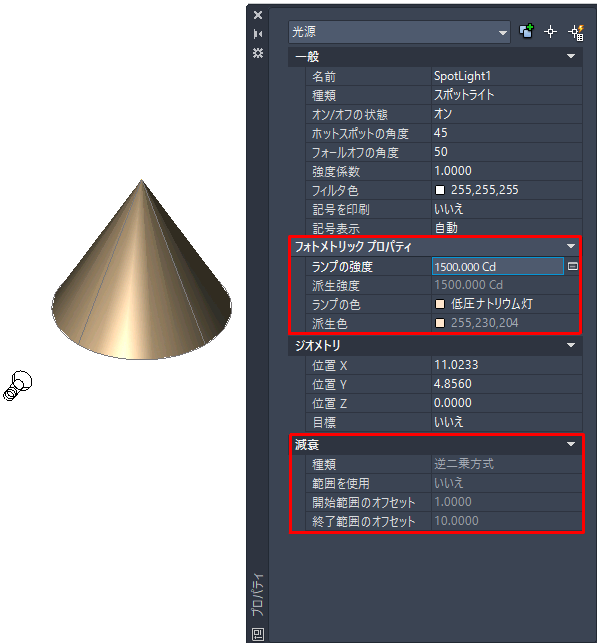The image size is (597, 643).
Task: Click the palette icon at the bottom-left
Action: tap(258, 634)
